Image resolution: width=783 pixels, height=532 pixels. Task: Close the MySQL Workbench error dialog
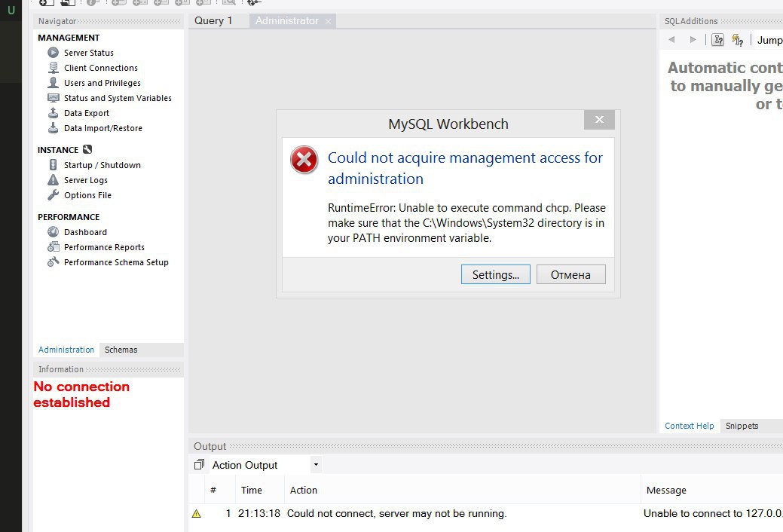tap(599, 119)
